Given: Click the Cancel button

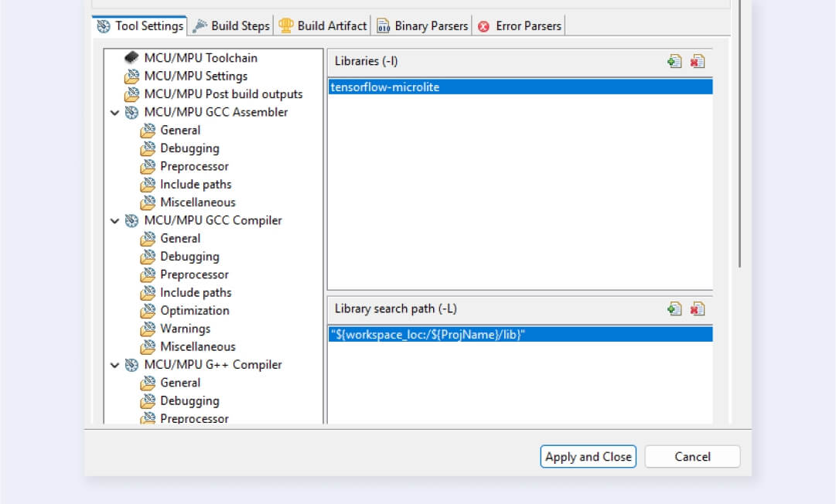Looking at the screenshot, I should (x=692, y=457).
